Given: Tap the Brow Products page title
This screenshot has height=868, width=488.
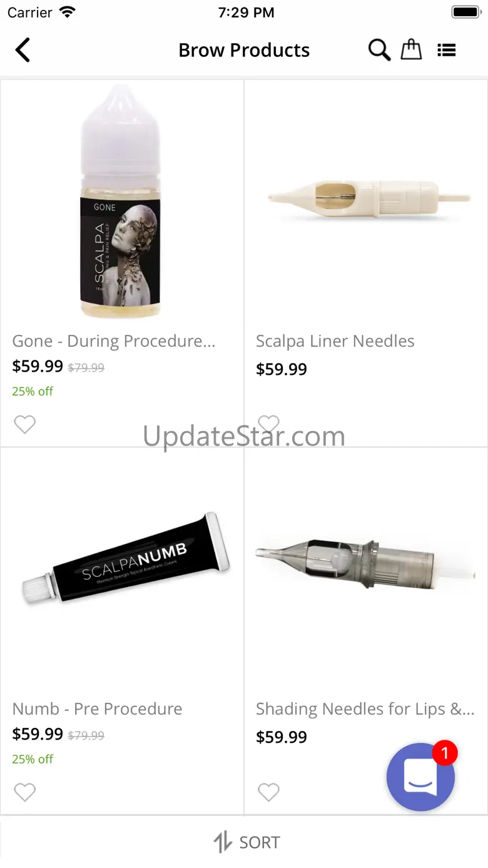Looking at the screenshot, I should (244, 50).
